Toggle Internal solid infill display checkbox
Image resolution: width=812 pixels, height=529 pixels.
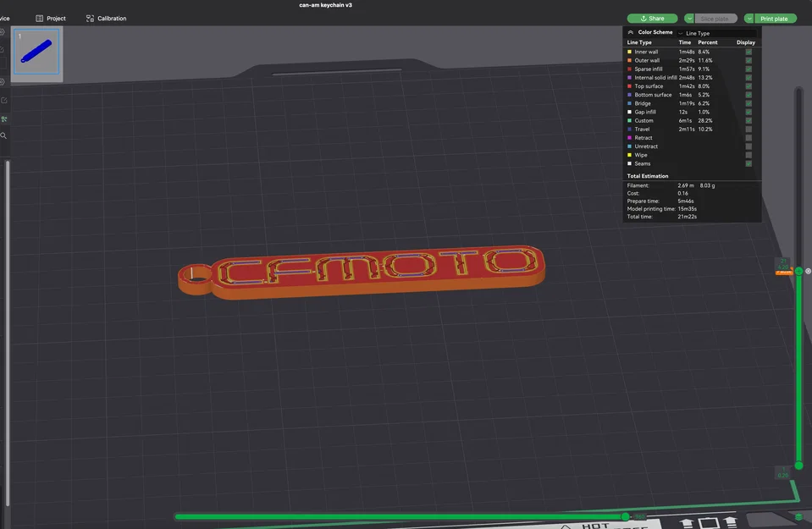pyautogui.click(x=748, y=78)
